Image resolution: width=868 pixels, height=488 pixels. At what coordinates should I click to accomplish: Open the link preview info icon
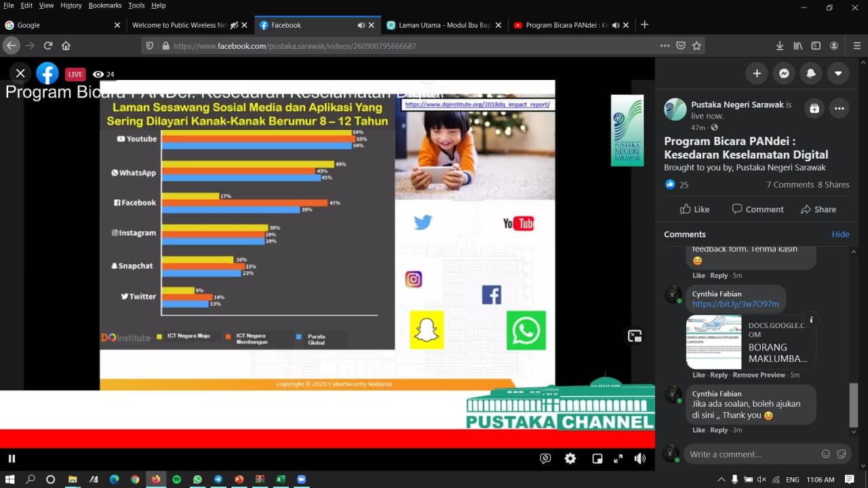pyautogui.click(x=810, y=320)
